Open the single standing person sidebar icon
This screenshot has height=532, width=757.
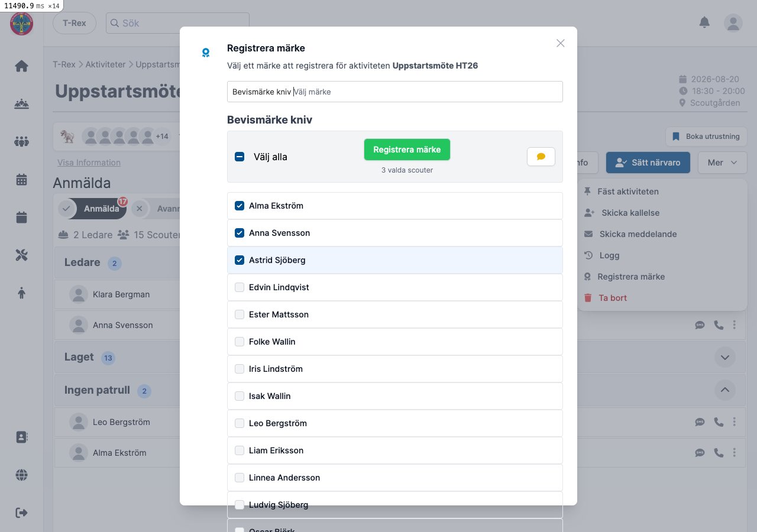point(22,293)
